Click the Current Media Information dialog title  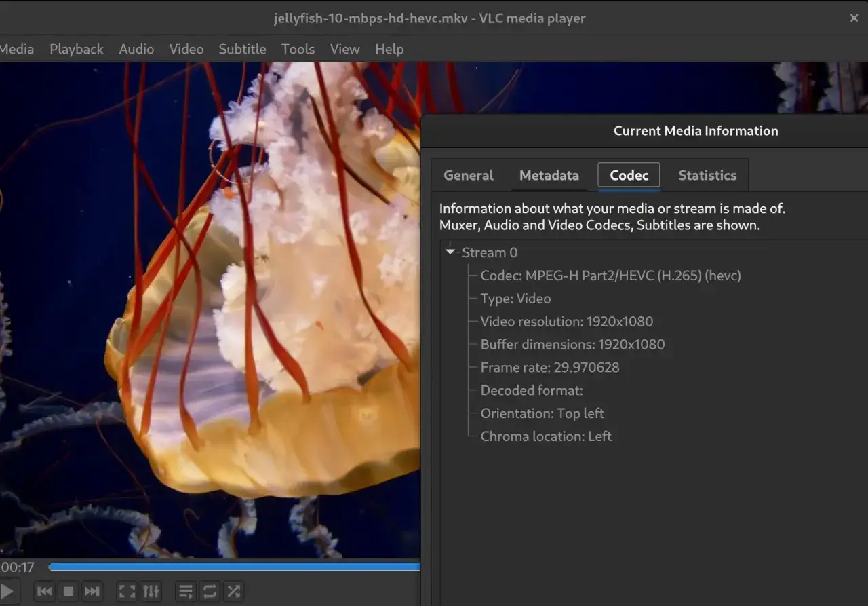(696, 131)
